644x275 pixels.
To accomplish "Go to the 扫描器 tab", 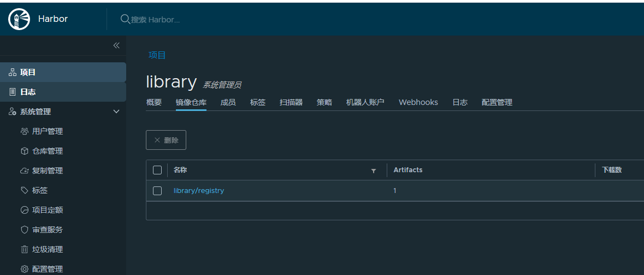I will coord(291,102).
